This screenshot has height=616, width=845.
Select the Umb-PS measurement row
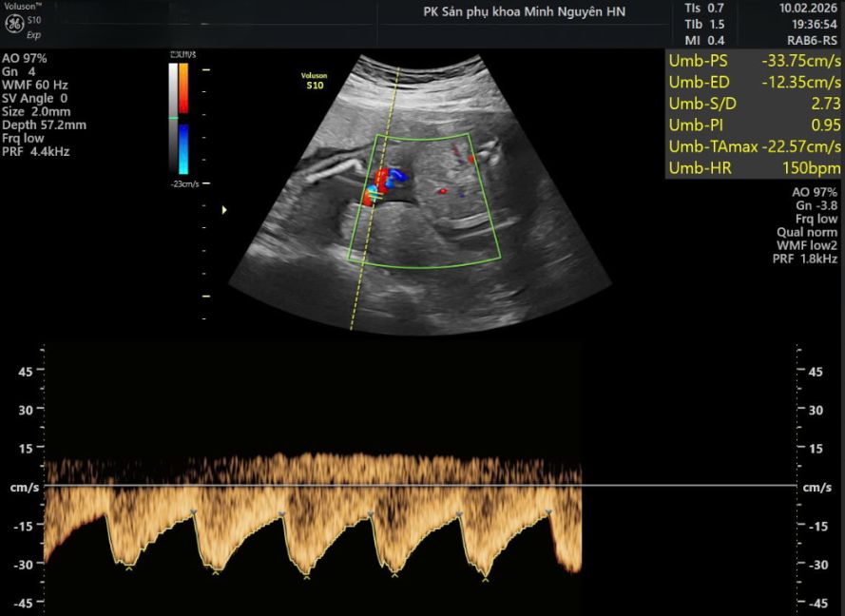pyautogui.click(x=755, y=61)
